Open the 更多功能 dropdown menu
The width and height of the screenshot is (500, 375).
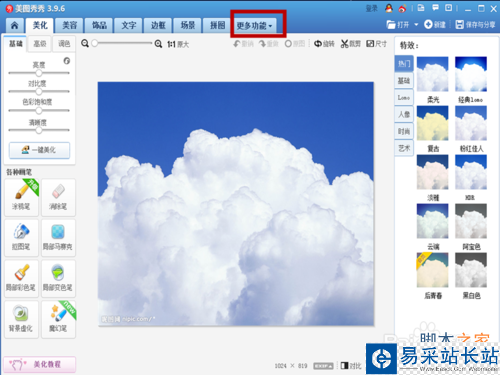click(254, 26)
